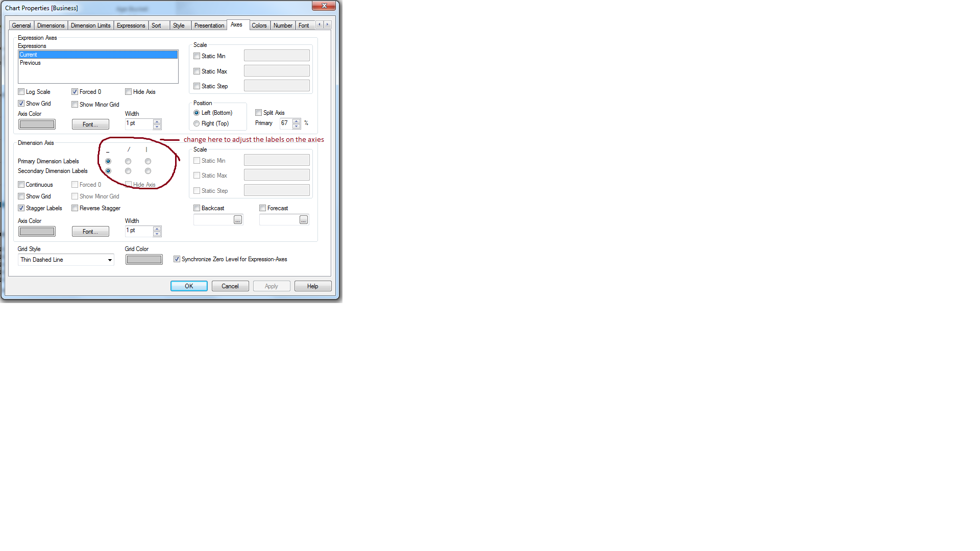The width and height of the screenshot is (980, 551).
Task: Enable Stagger Labels checkbox
Action: (21, 208)
